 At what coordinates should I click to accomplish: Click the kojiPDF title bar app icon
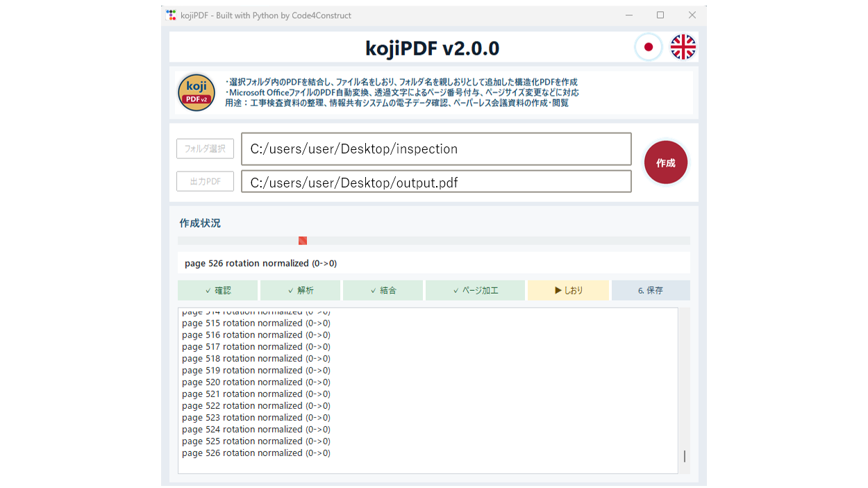click(x=171, y=15)
